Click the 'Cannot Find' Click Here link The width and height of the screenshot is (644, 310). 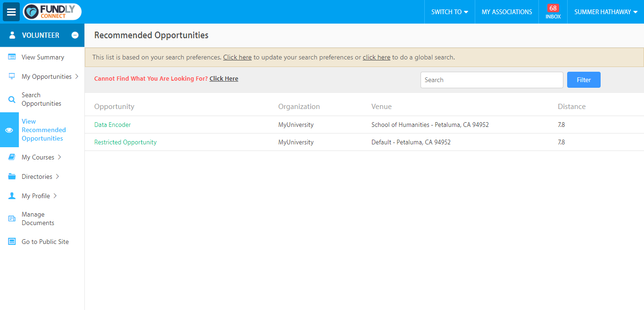[224, 79]
